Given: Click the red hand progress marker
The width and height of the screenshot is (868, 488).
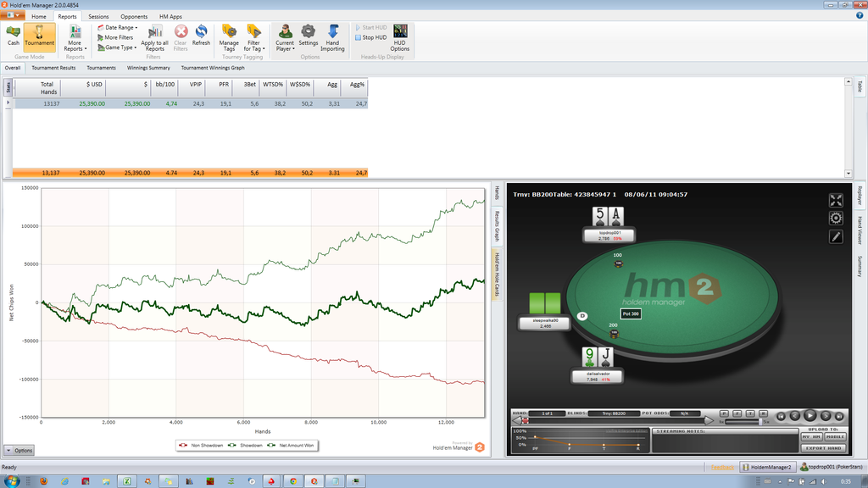Looking at the screenshot, I should (526, 421).
